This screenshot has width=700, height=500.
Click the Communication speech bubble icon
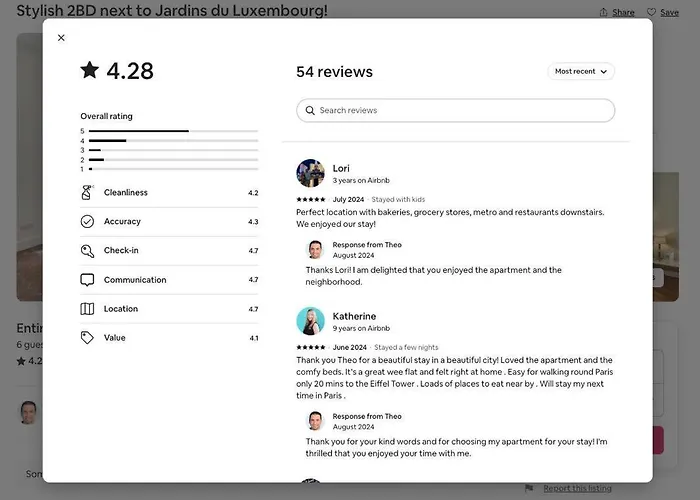[x=87, y=280]
